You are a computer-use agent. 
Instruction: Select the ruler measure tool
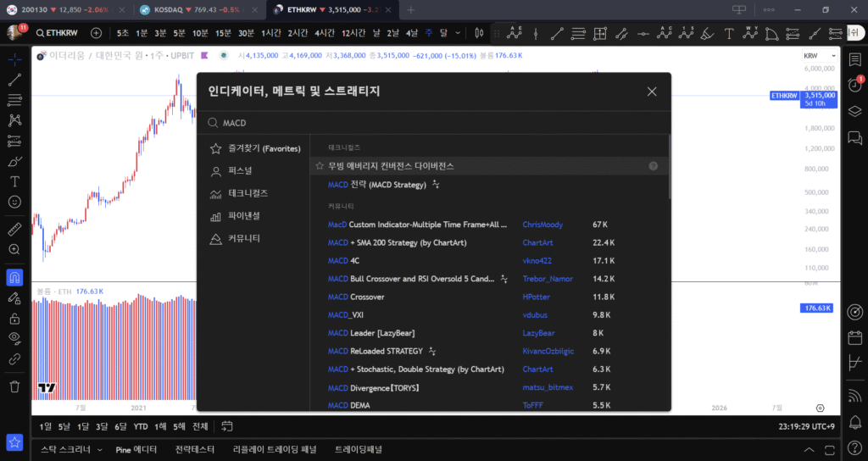point(15,229)
